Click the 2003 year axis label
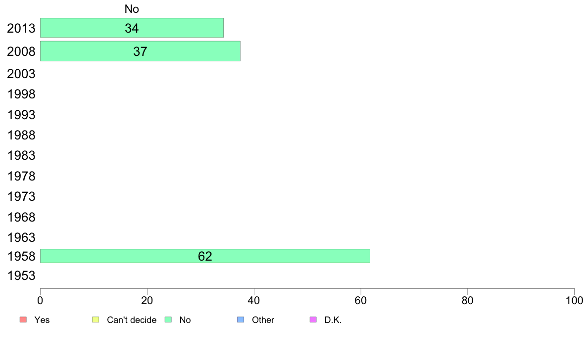 click(x=21, y=74)
